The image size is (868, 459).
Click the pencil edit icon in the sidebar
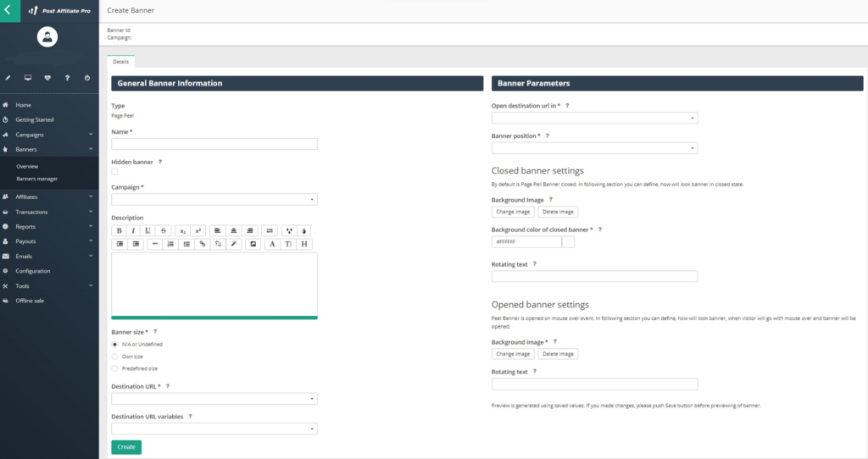tap(8, 78)
